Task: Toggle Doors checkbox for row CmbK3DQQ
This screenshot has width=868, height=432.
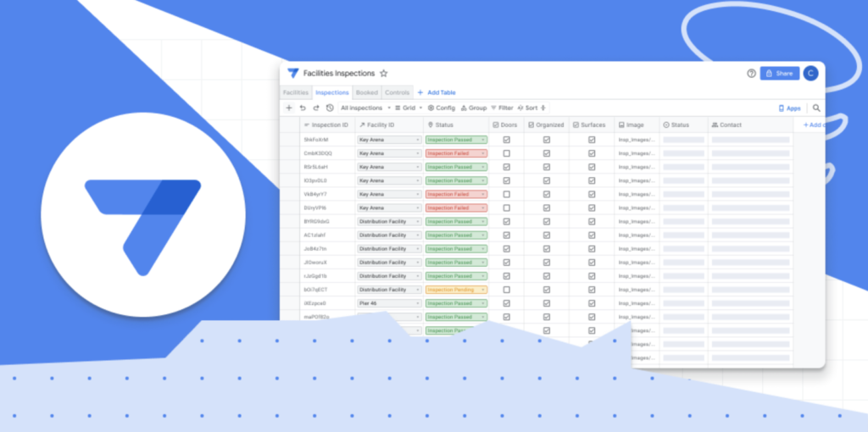Action: coord(507,153)
